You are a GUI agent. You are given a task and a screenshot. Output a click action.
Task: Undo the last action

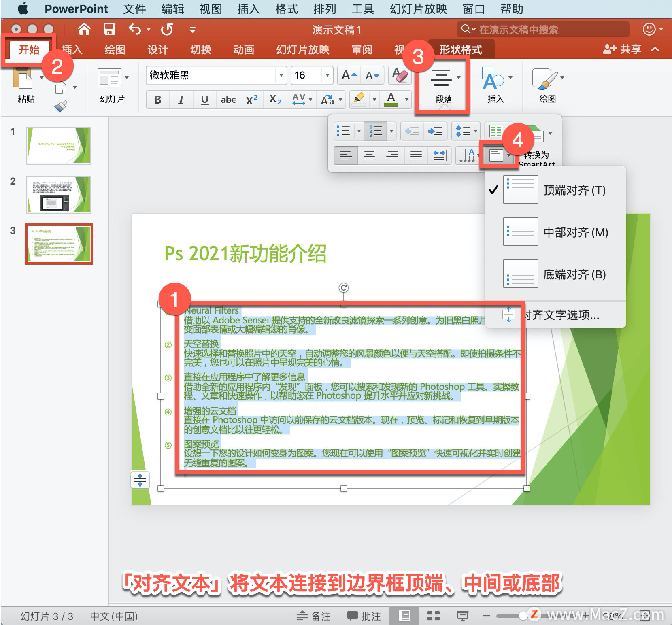click(135, 29)
